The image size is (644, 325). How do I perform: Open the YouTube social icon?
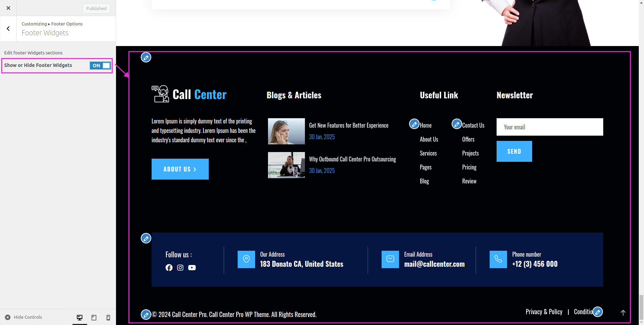192,267
